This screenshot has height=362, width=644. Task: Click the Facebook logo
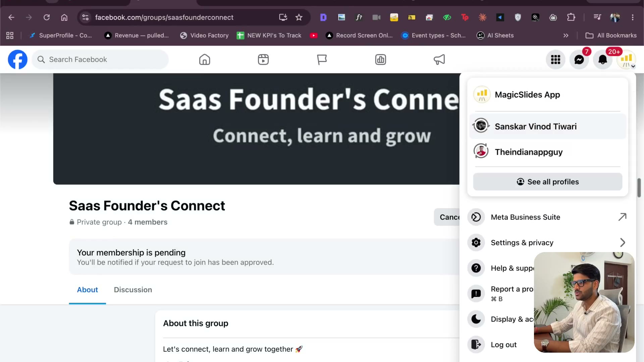click(17, 60)
